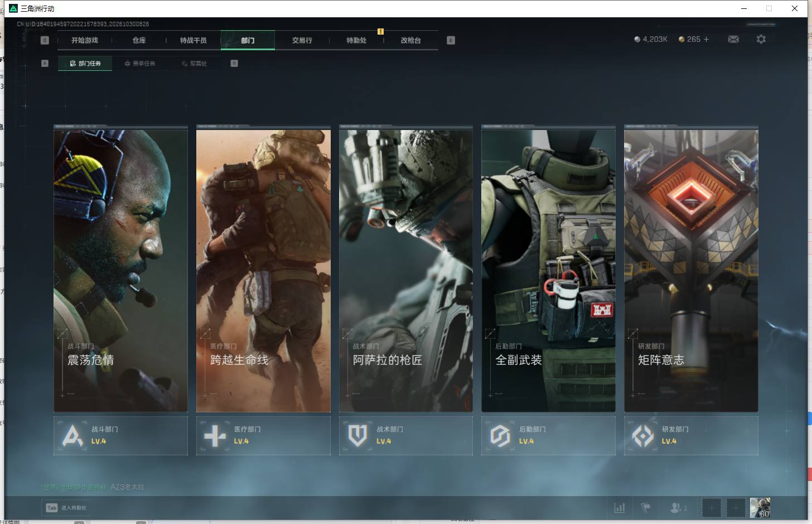Click the world chat message from AZ3老太拉
The image size is (812, 524).
[x=93, y=487]
